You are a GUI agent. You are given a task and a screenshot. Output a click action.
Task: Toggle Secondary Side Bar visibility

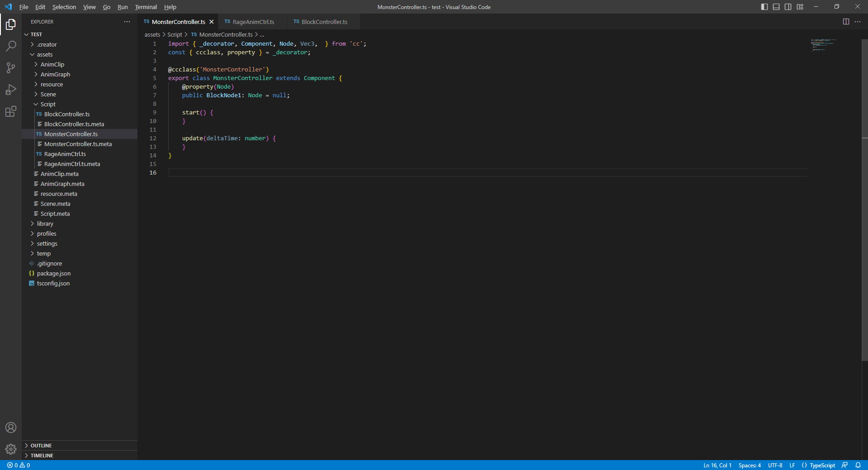click(x=788, y=7)
